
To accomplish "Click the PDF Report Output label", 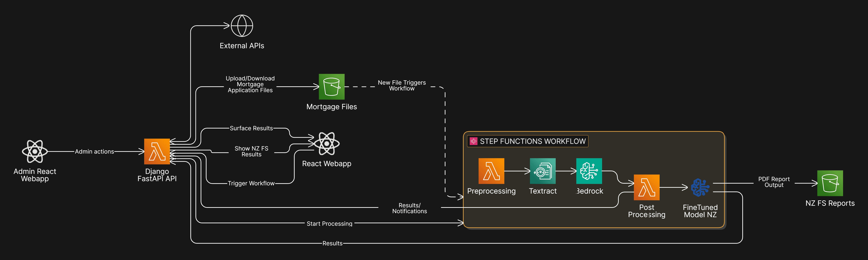I will click(x=774, y=182).
